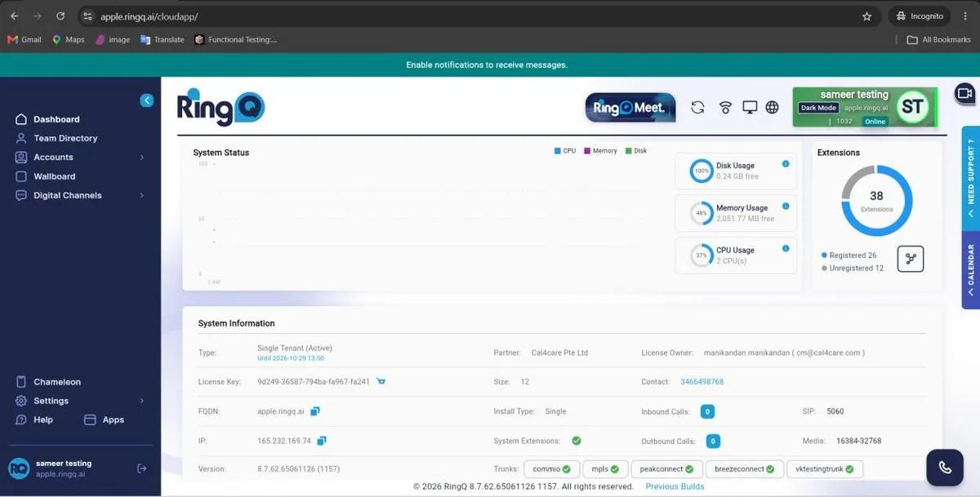This screenshot has width=980, height=497.
Task: Toggle Dark Mode
Action: tap(818, 108)
